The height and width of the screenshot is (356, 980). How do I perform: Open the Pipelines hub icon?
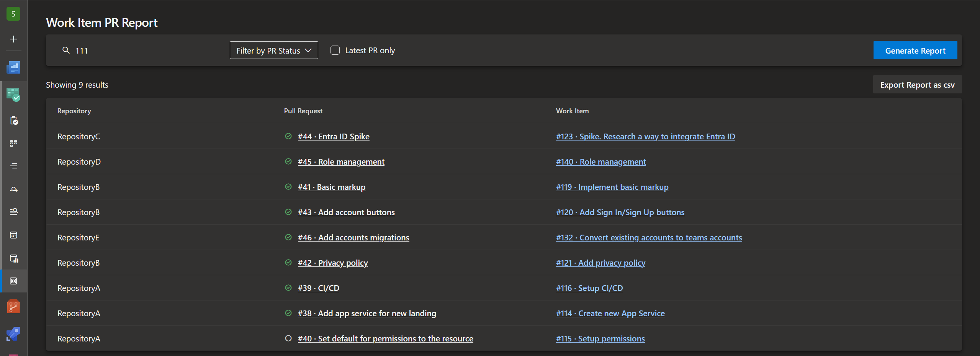(x=13, y=334)
